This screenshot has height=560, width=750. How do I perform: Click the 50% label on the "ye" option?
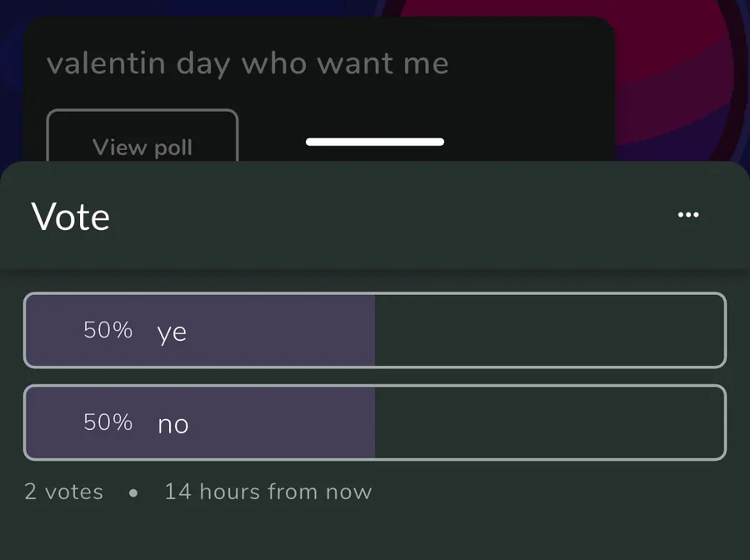[x=108, y=330]
